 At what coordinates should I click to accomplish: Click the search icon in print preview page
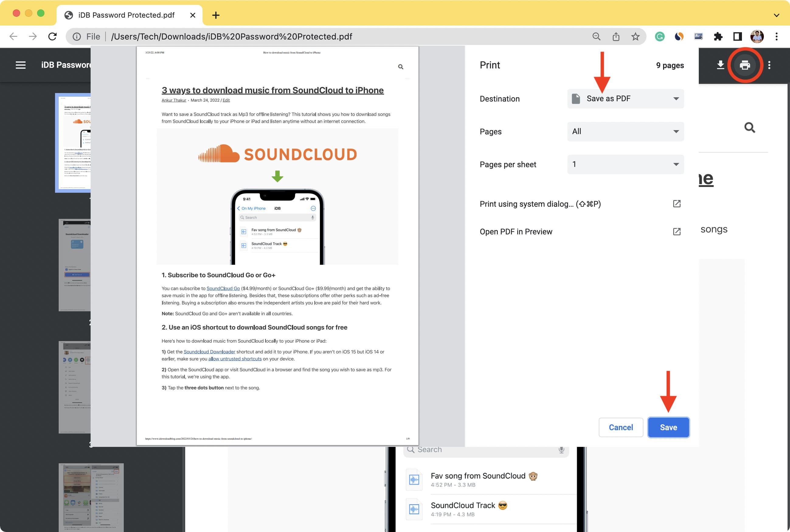[400, 67]
